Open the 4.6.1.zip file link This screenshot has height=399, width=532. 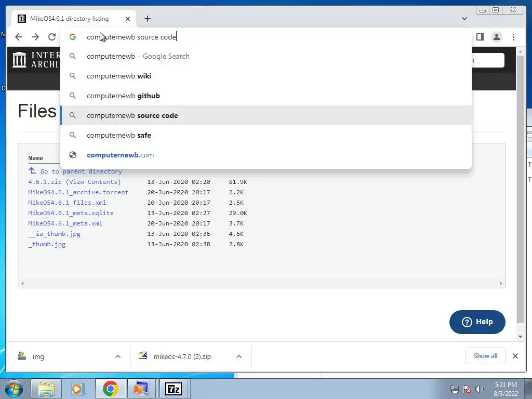45,182
